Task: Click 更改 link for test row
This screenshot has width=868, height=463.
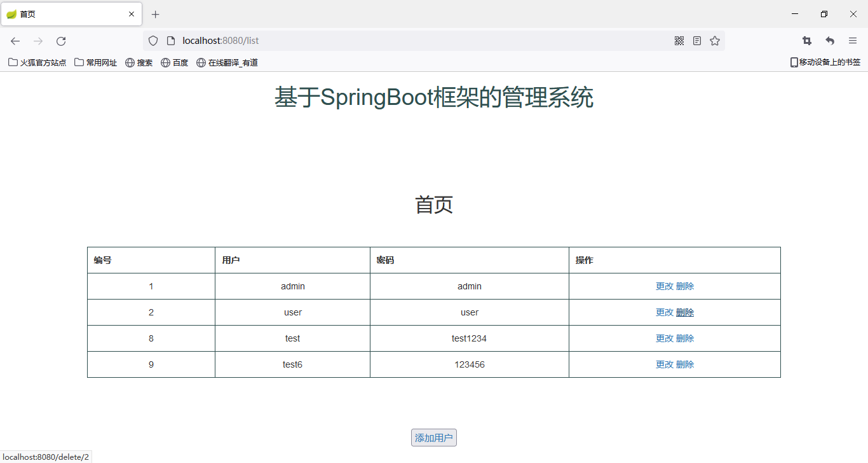Action: tap(665, 338)
